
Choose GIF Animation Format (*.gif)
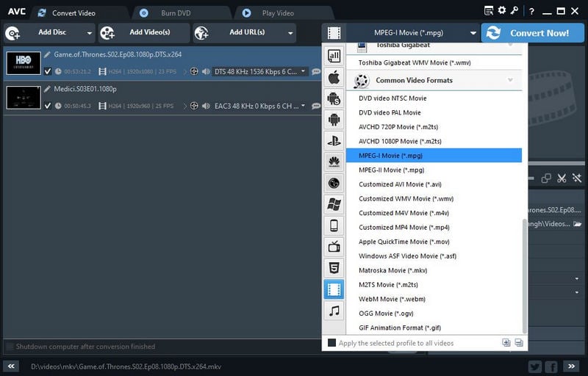(x=434, y=328)
